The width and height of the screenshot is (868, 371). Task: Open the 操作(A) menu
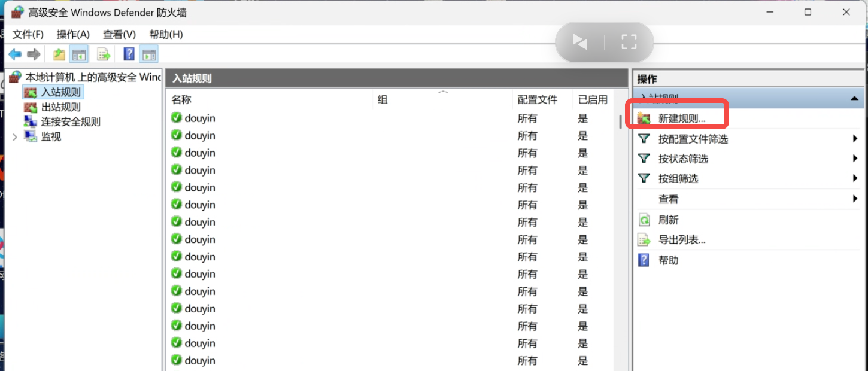coord(73,34)
